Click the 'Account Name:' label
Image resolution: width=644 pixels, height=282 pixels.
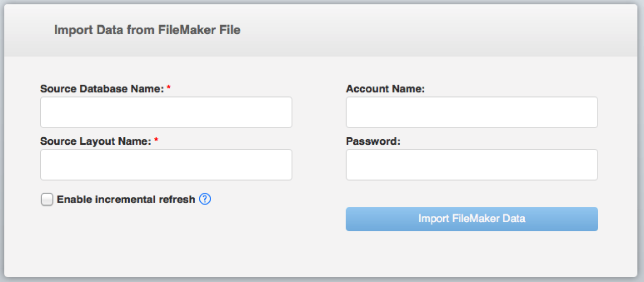385,89
